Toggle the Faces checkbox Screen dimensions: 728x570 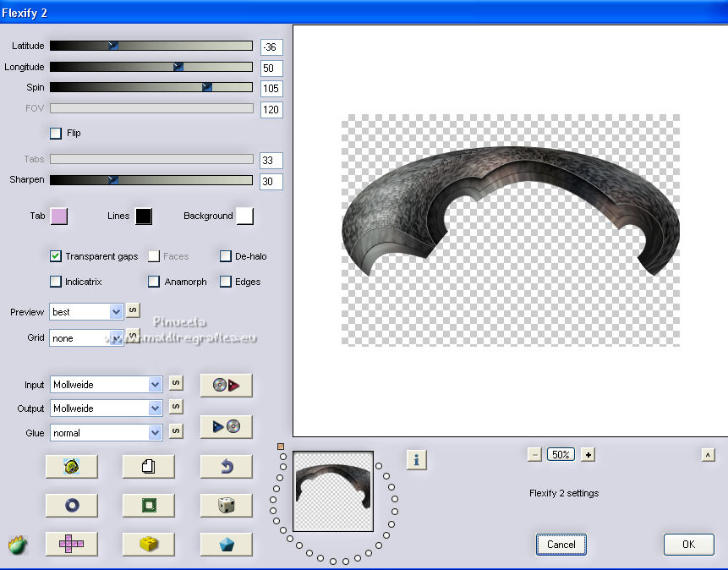pos(154,256)
